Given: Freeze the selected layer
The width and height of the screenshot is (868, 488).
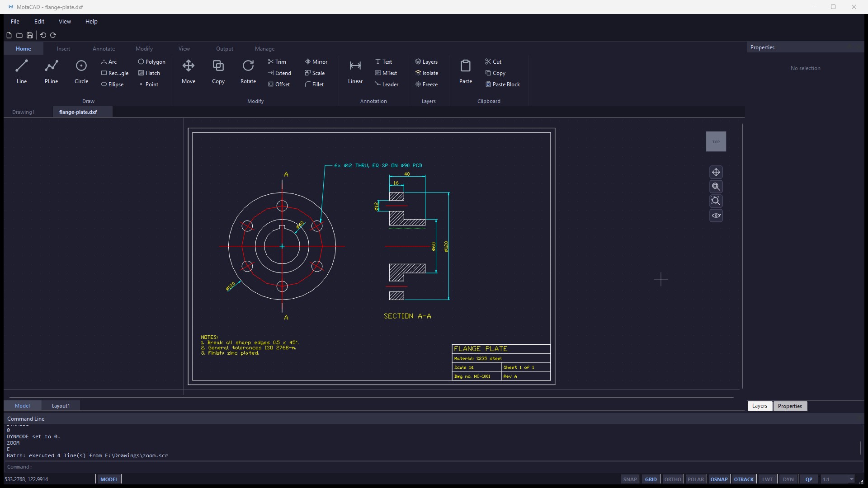Looking at the screenshot, I should click(426, 84).
